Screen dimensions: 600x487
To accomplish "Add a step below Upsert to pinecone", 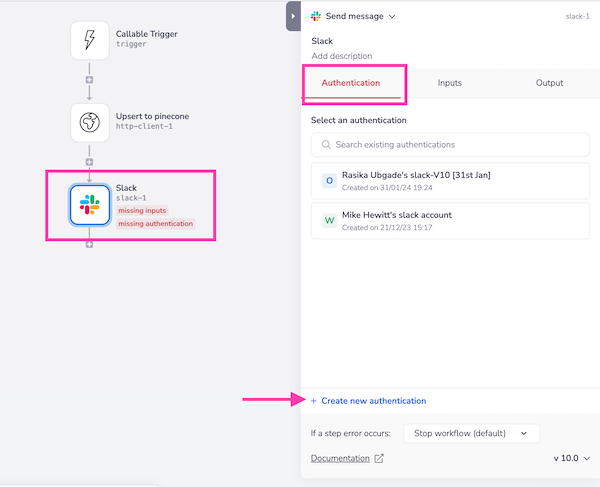I will 89,162.
